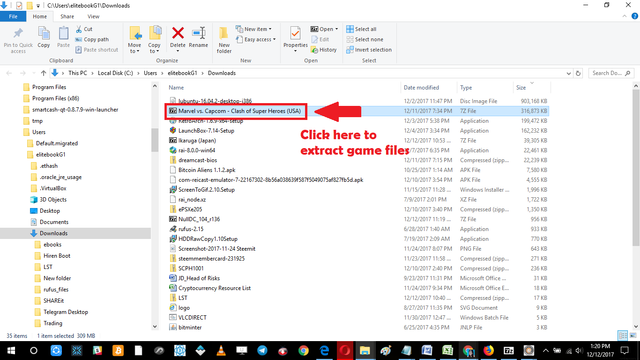Click Copy path in the ribbon
Image resolution: width=640 pixels, height=360 pixels.
(x=92, y=39)
